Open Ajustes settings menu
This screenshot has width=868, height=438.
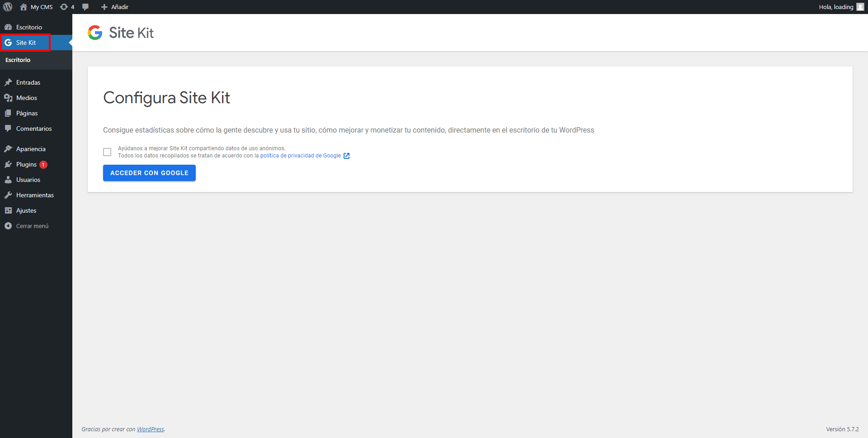tap(36, 210)
